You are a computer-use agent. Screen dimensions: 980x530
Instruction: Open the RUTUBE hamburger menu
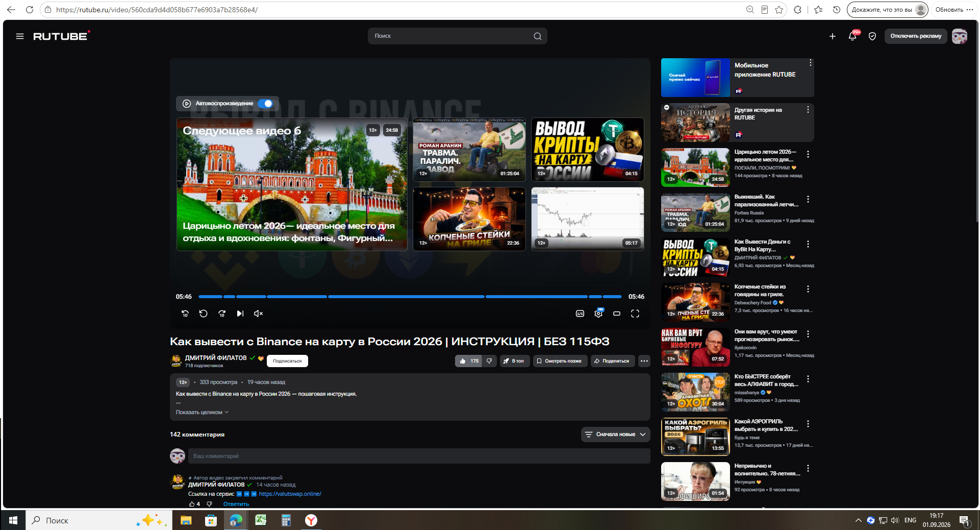click(20, 36)
